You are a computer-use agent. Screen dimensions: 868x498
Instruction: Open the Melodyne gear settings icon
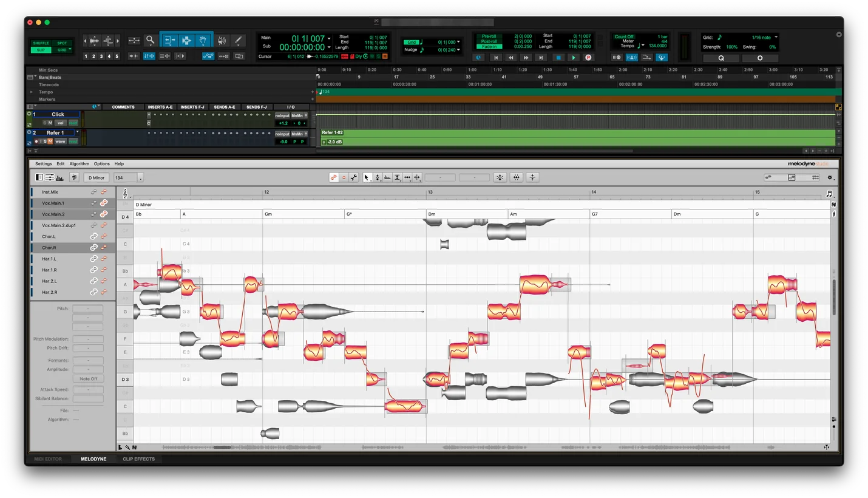click(830, 178)
